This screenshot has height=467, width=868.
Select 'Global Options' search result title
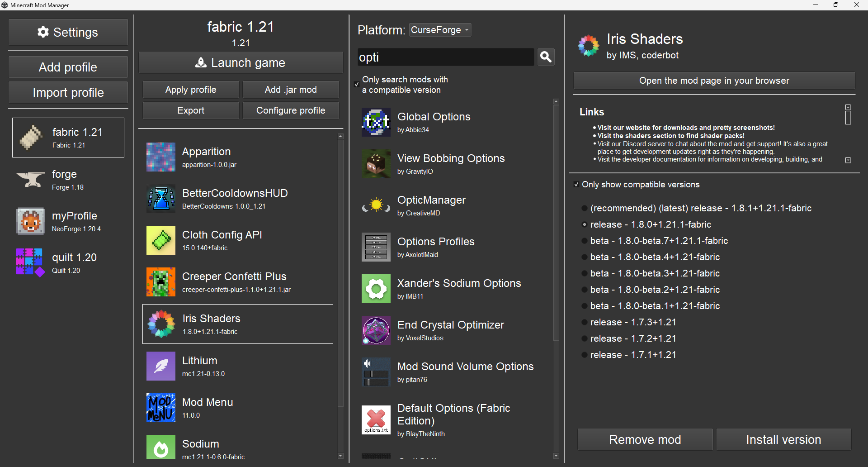[x=434, y=117]
